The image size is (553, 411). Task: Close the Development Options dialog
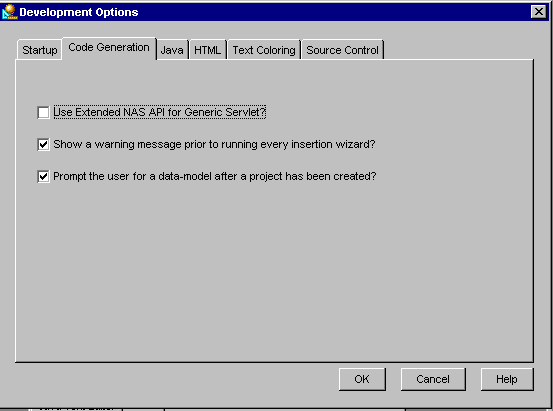[x=539, y=12]
